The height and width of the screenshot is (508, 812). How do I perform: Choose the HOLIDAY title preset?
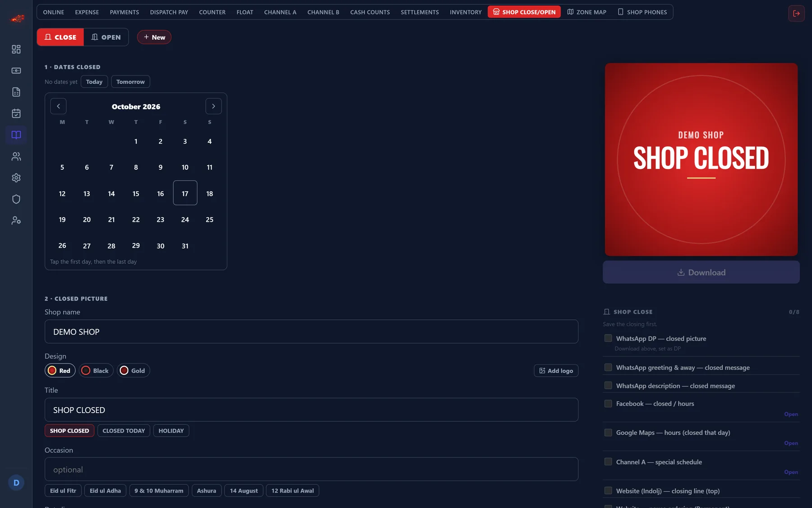(x=171, y=431)
